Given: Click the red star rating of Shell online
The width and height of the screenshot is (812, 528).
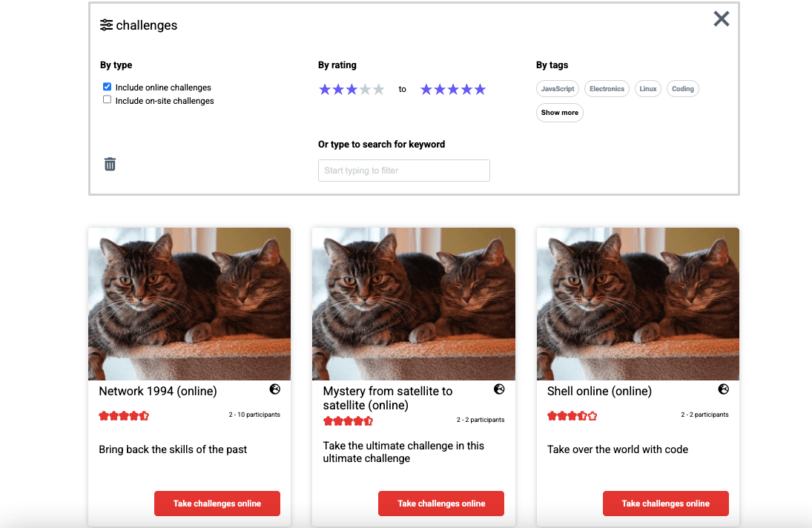Looking at the screenshot, I should [x=572, y=416].
